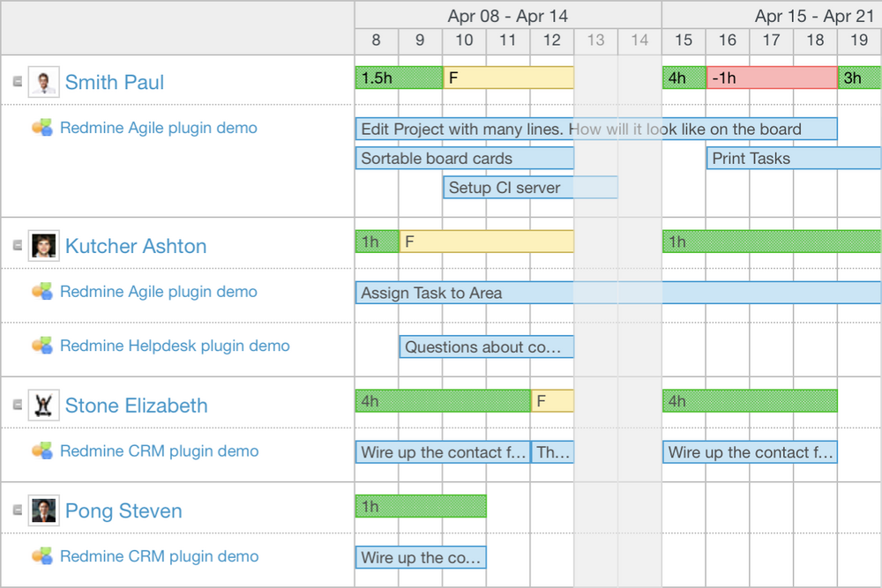The height and width of the screenshot is (588, 882).
Task: Open the Print Tasks task bar
Action: coord(792,159)
